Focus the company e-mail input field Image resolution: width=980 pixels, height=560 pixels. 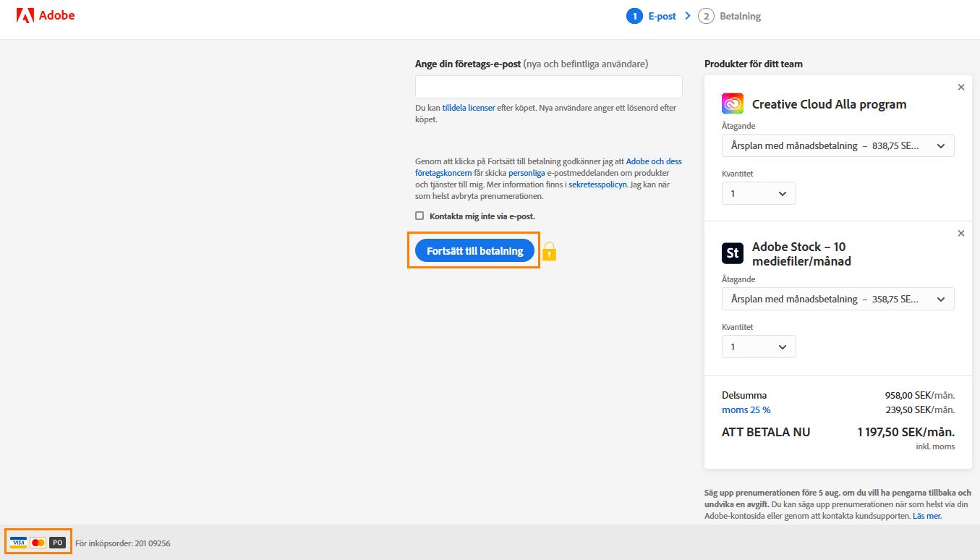[x=548, y=87]
